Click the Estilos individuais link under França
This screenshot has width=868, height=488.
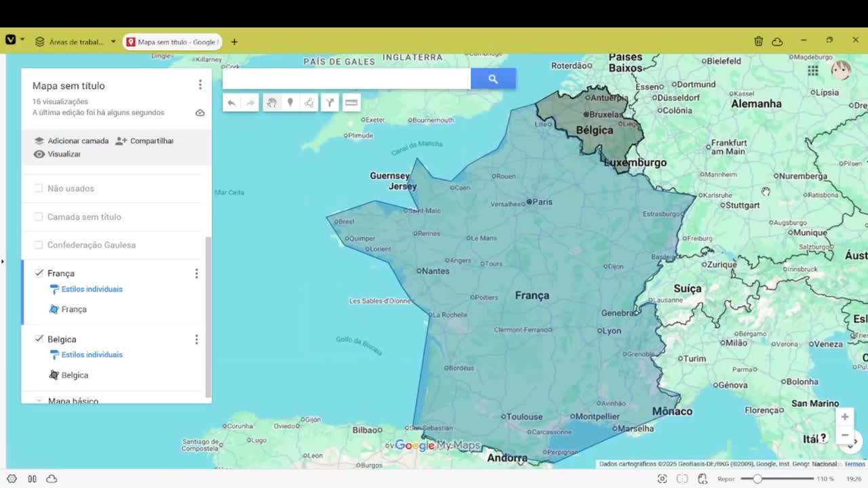click(91, 289)
